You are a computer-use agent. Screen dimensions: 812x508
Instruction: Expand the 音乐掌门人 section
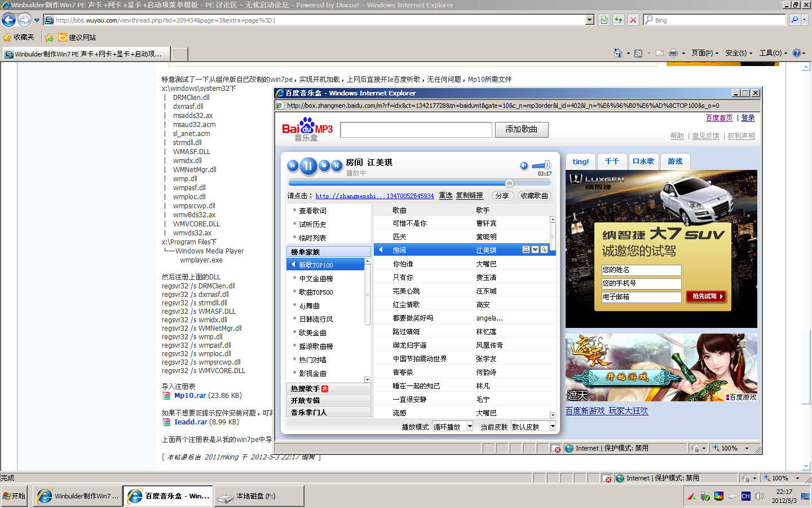329,412
